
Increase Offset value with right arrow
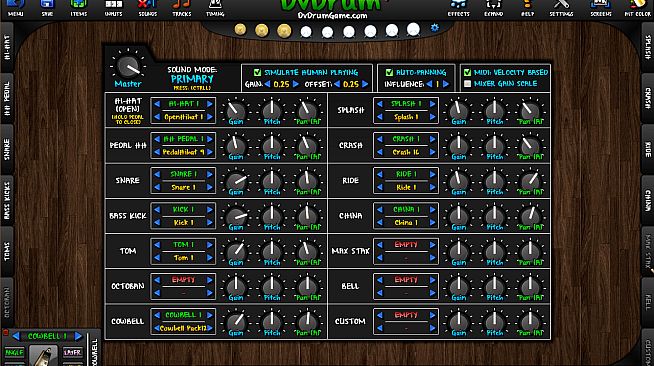point(365,84)
